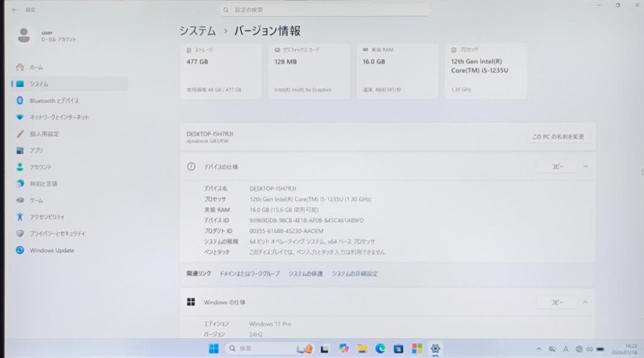Expand hidden icons in the system tray
The height and width of the screenshot is (358, 644).
(x=539, y=348)
